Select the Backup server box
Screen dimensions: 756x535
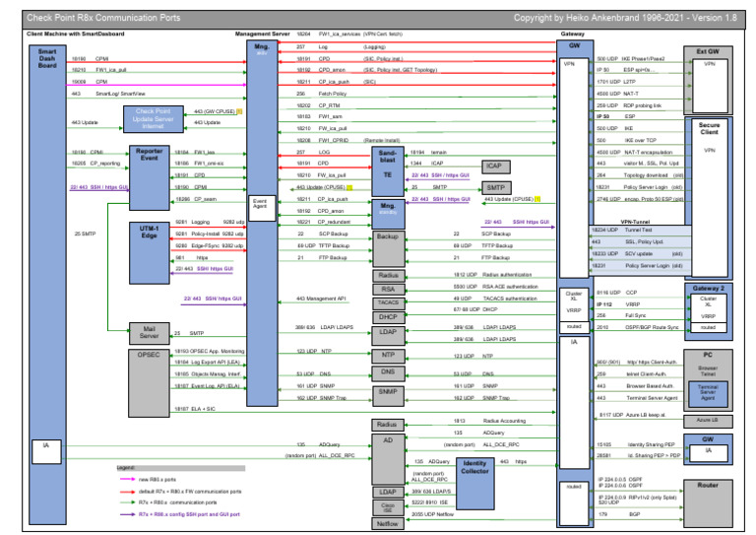[x=388, y=237]
